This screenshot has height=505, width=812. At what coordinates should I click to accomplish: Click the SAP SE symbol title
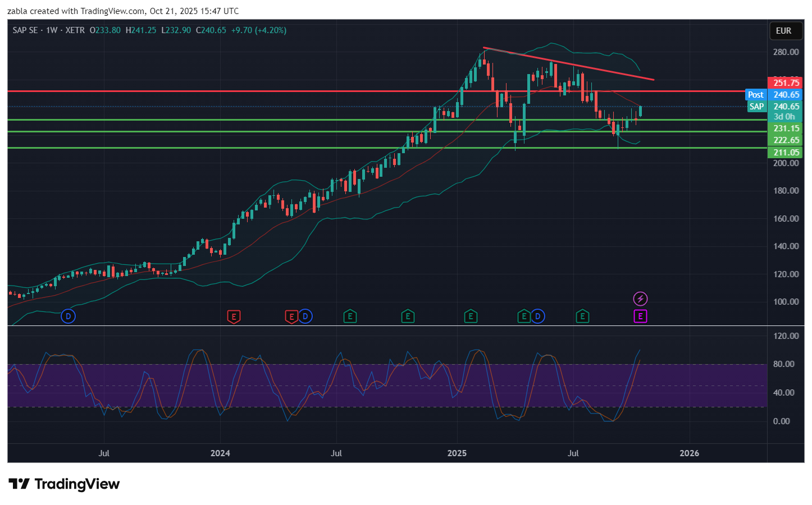tap(25, 30)
